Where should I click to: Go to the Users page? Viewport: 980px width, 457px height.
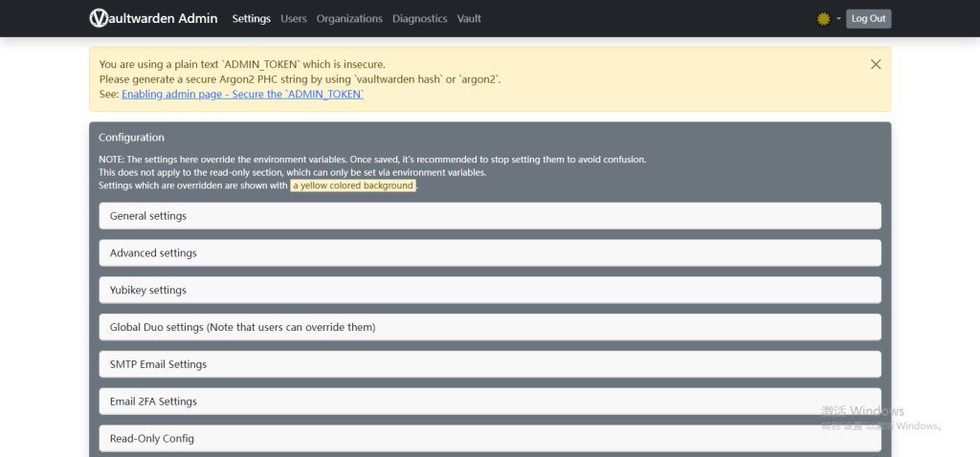pos(293,18)
